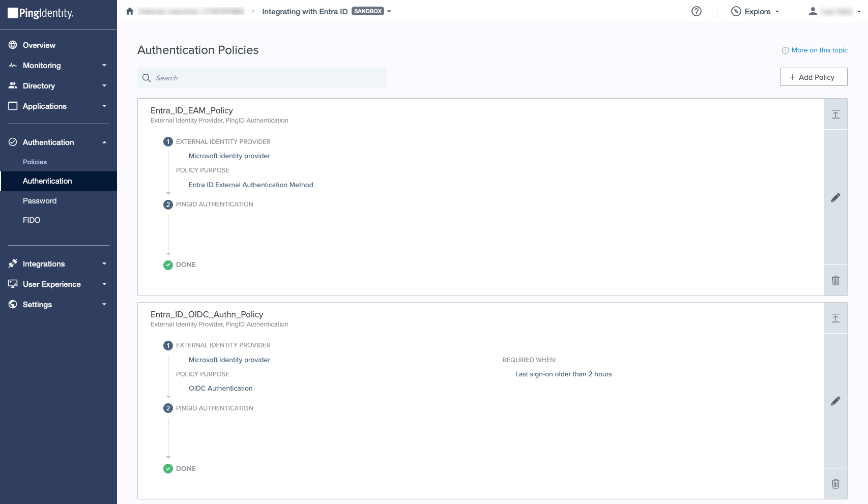Expand the User Experience menu arrow
Image resolution: width=868 pixels, height=504 pixels.
[x=104, y=284]
